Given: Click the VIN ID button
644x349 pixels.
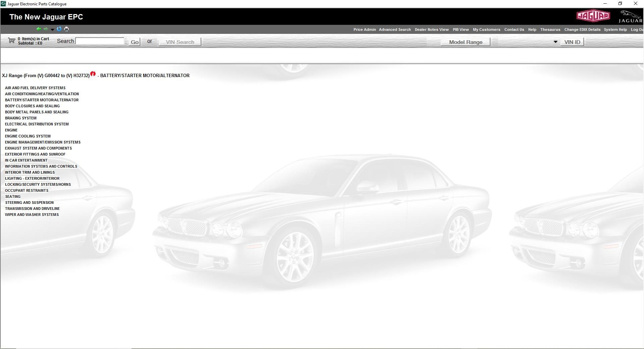Looking at the screenshot, I should coord(572,42).
